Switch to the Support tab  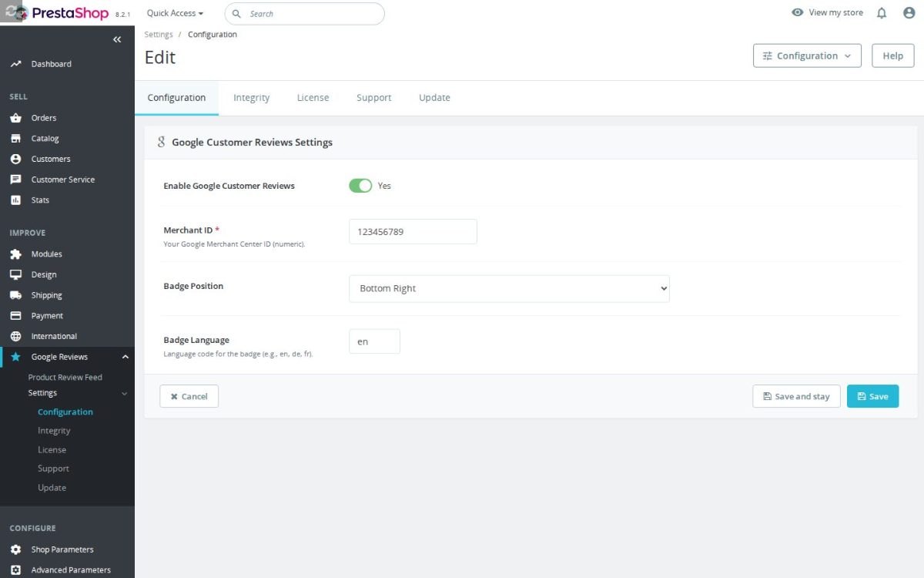[374, 98]
